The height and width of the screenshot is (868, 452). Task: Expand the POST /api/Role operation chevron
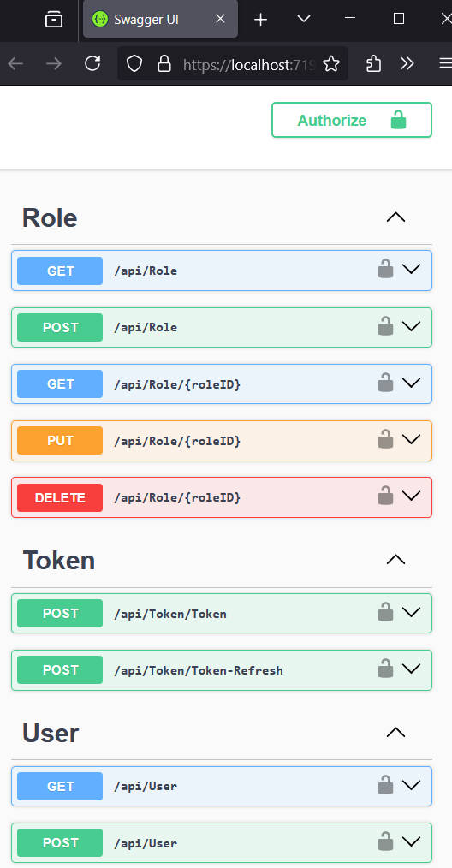[x=411, y=326]
